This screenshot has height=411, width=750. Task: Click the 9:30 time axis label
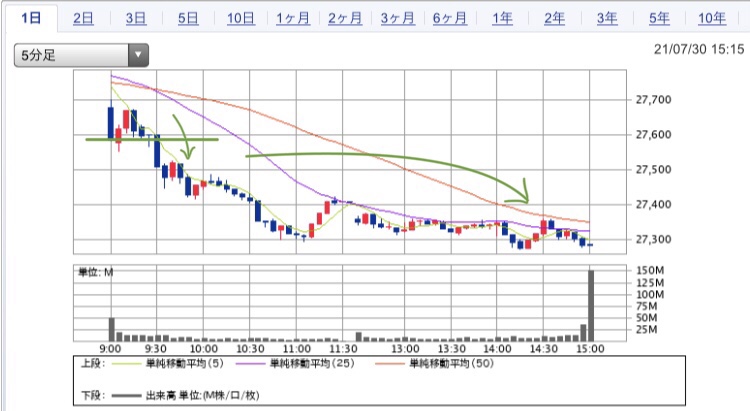pos(155,349)
